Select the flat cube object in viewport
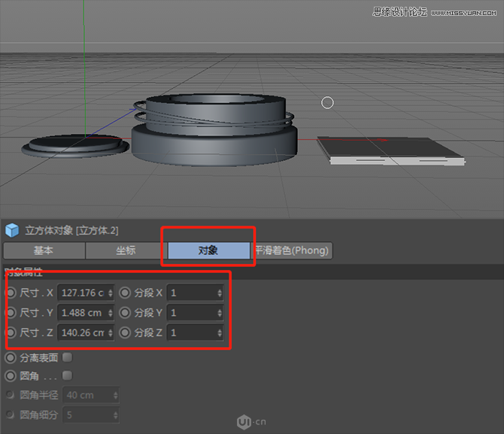The height and width of the screenshot is (434, 504). [388, 150]
